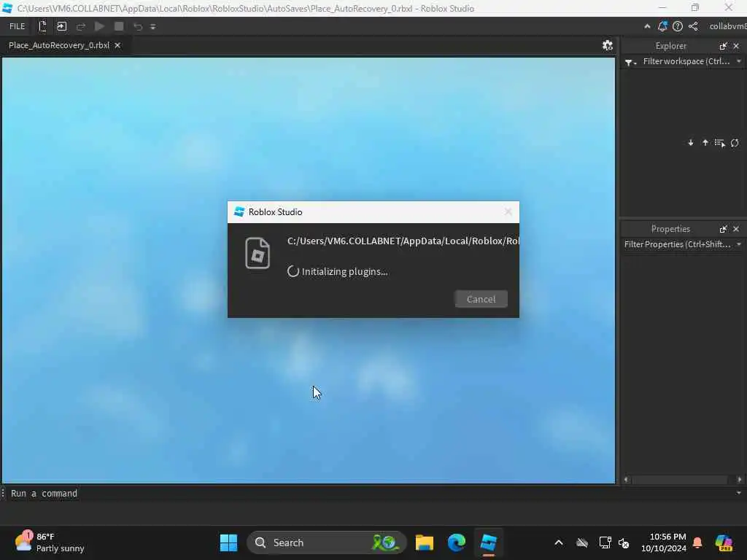This screenshot has height=560, width=747.
Task: Open the Explorer filter funnel options
Action: tap(630, 62)
